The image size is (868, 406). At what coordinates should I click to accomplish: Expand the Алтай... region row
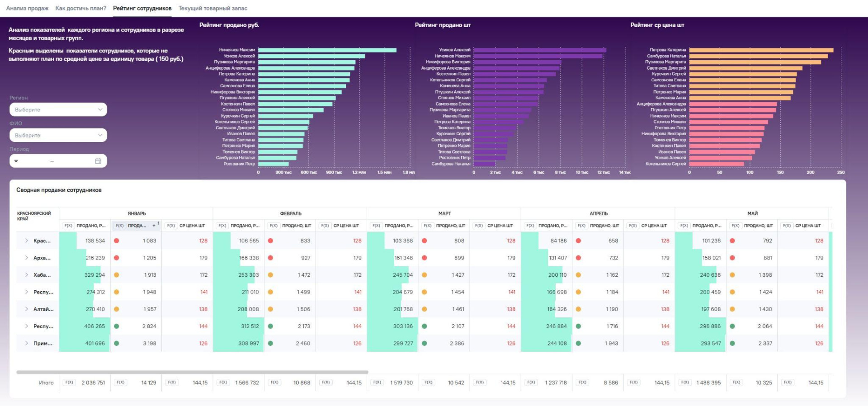coord(27,309)
